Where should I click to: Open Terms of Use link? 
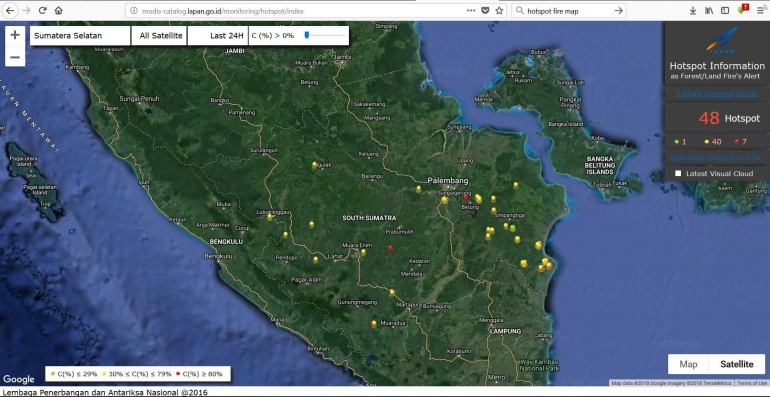[x=752, y=383]
